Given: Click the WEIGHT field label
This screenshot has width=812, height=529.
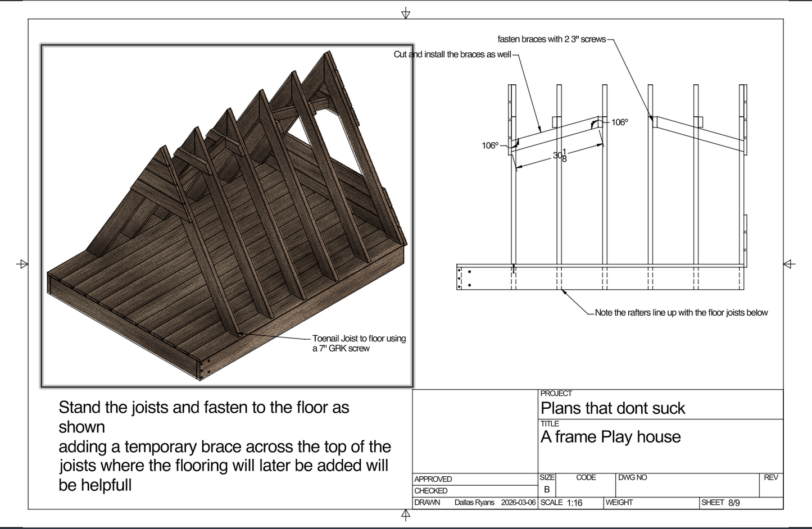Looking at the screenshot, I should [x=619, y=503].
